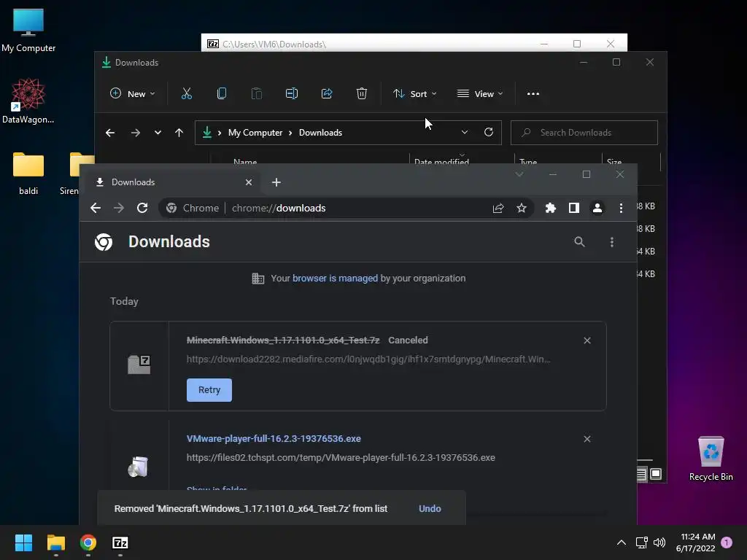This screenshot has height=560, width=747.
Task: Click the Cut icon in Explorer toolbar
Action: click(187, 94)
